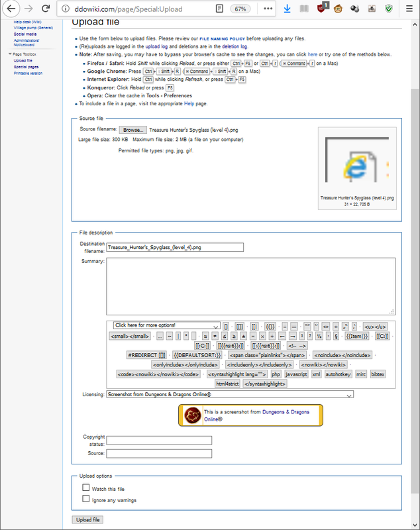Expand 'Click here for more options!' dropdown

click(166, 325)
